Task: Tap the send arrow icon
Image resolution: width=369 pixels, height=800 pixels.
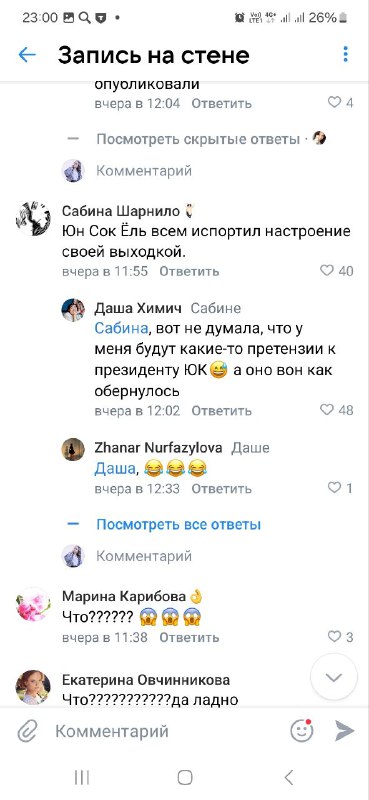Action: (345, 731)
